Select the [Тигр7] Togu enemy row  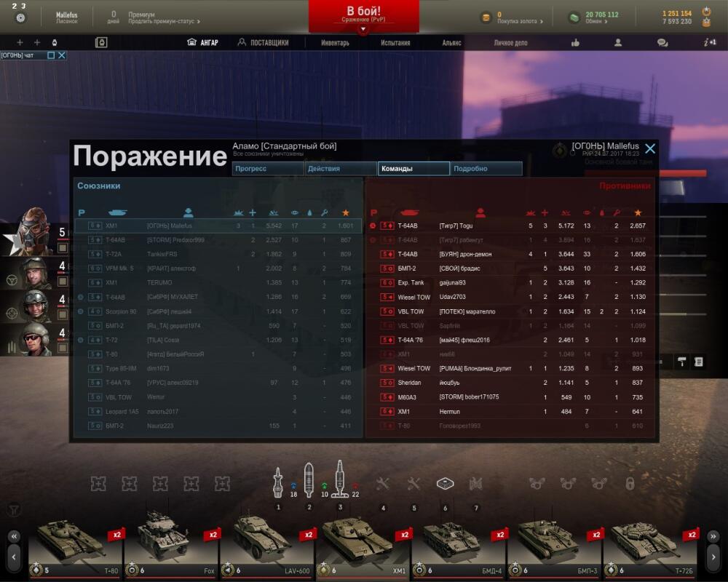(x=511, y=226)
